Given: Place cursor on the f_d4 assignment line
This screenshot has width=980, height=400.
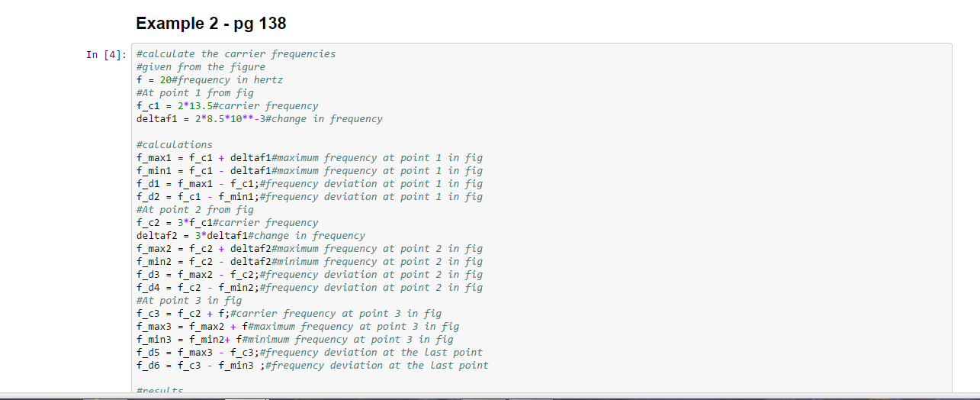Looking at the screenshot, I should pyautogui.click(x=309, y=288).
